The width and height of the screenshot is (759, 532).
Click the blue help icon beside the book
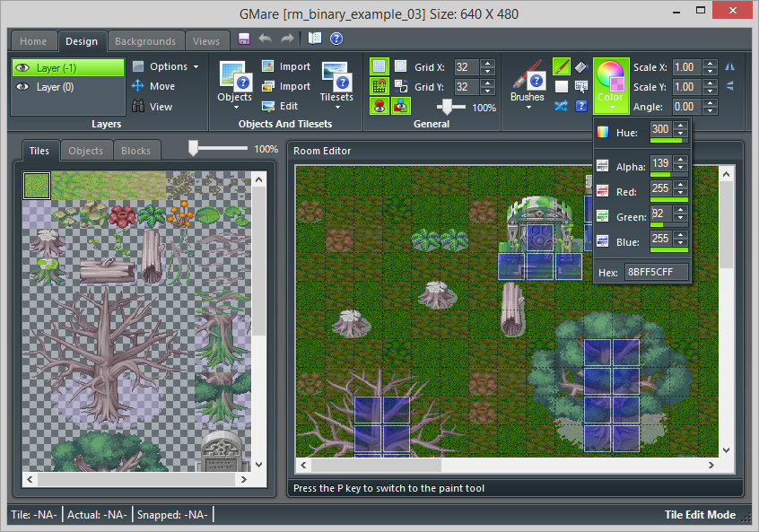(336, 39)
